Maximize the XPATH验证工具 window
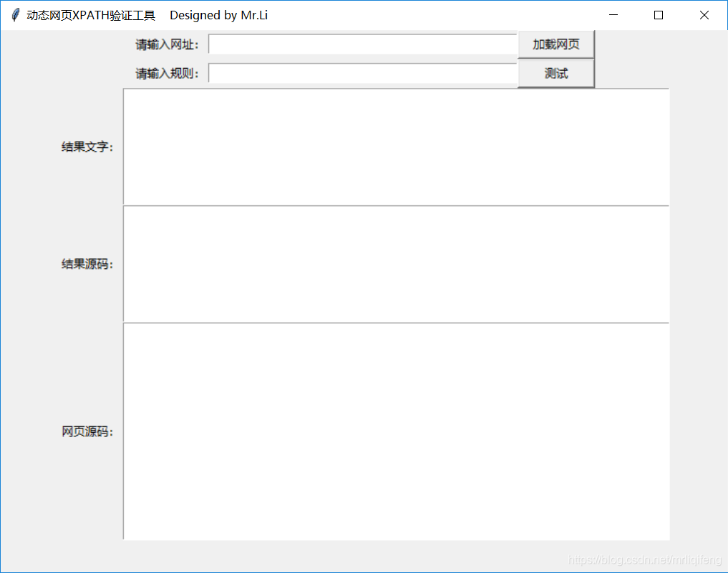Viewport: 728px width, 573px height. (x=659, y=15)
